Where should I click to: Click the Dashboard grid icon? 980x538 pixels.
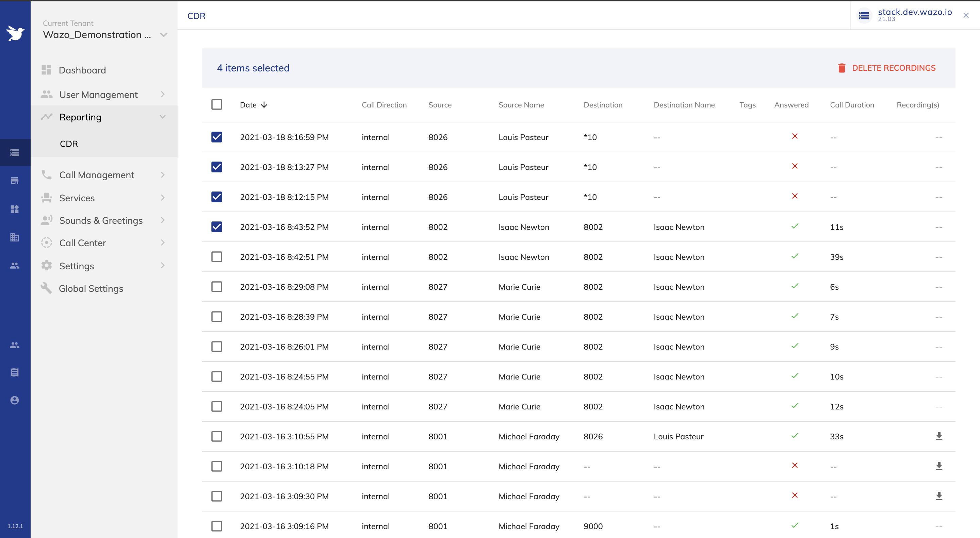click(x=46, y=70)
